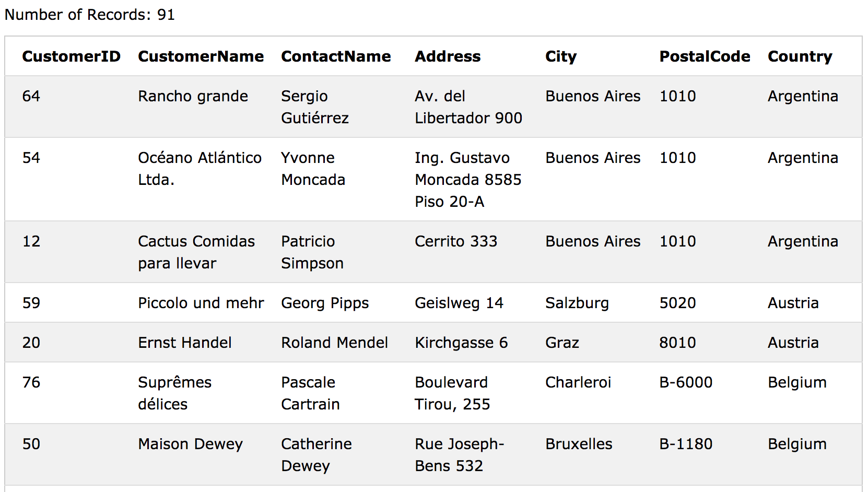Click the Ernst Handel customer name

click(185, 343)
